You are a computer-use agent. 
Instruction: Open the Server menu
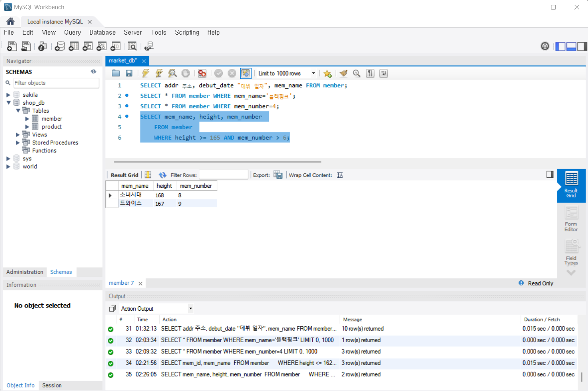(x=133, y=33)
